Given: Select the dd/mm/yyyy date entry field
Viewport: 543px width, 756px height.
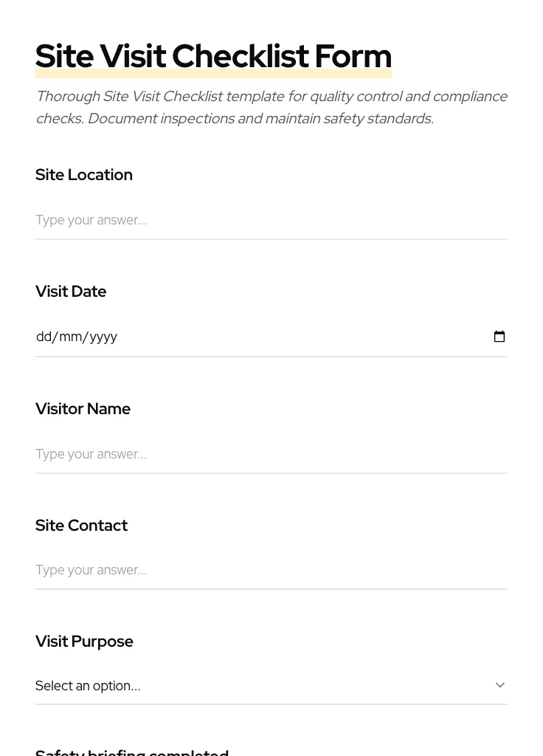Looking at the screenshot, I should coord(221,337).
